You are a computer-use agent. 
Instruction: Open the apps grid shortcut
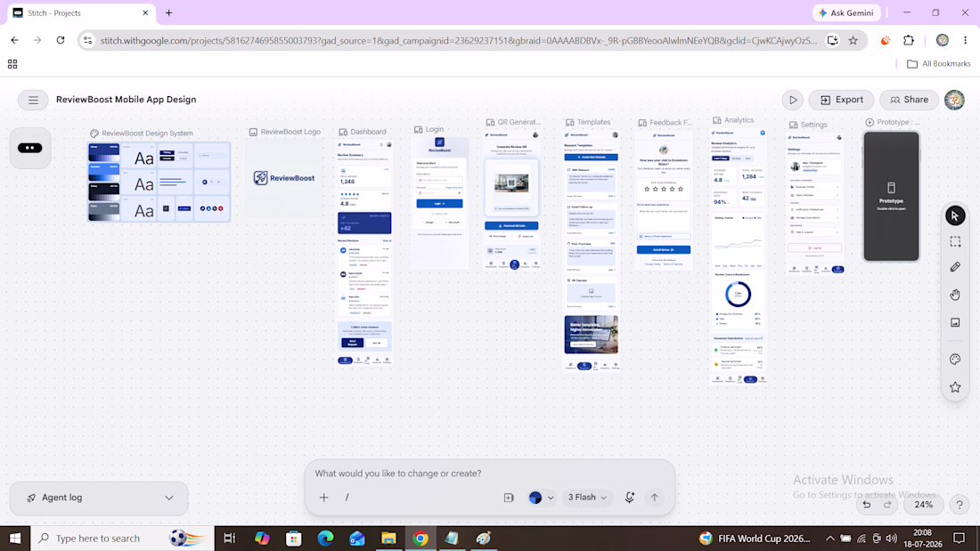(12, 64)
